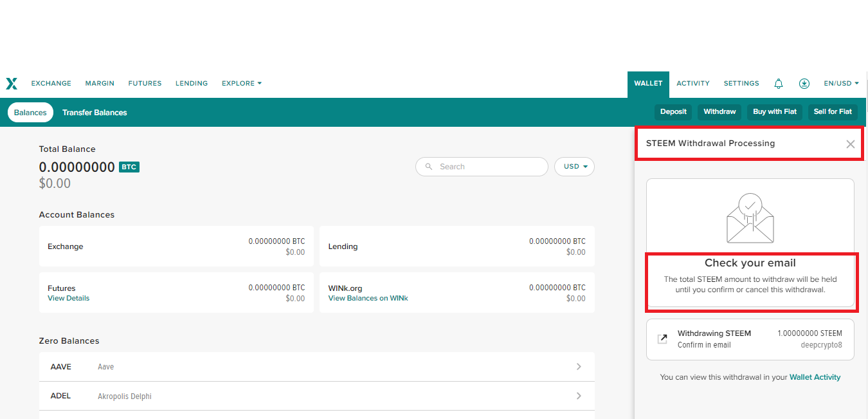
Task: Select the WALLET tab
Action: point(648,84)
